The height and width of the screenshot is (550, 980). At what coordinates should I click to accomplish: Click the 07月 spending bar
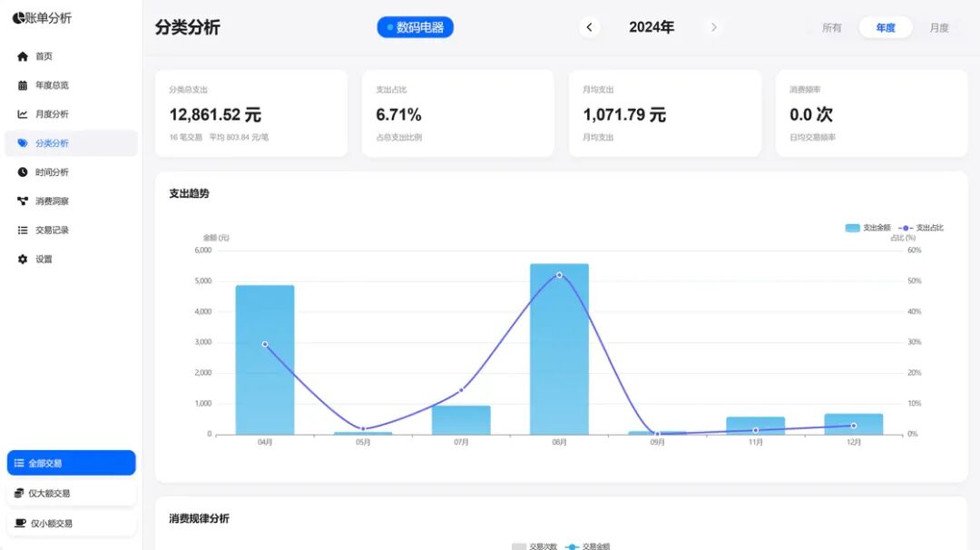click(461, 420)
